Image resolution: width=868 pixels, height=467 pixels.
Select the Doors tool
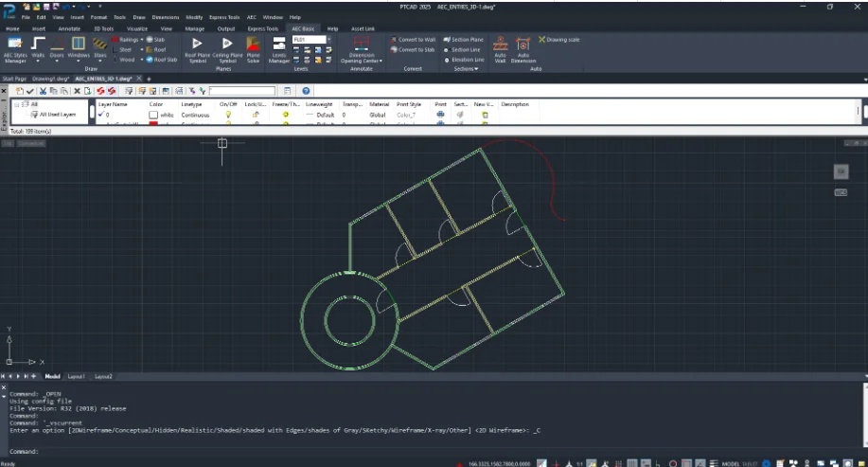click(x=57, y=47)
